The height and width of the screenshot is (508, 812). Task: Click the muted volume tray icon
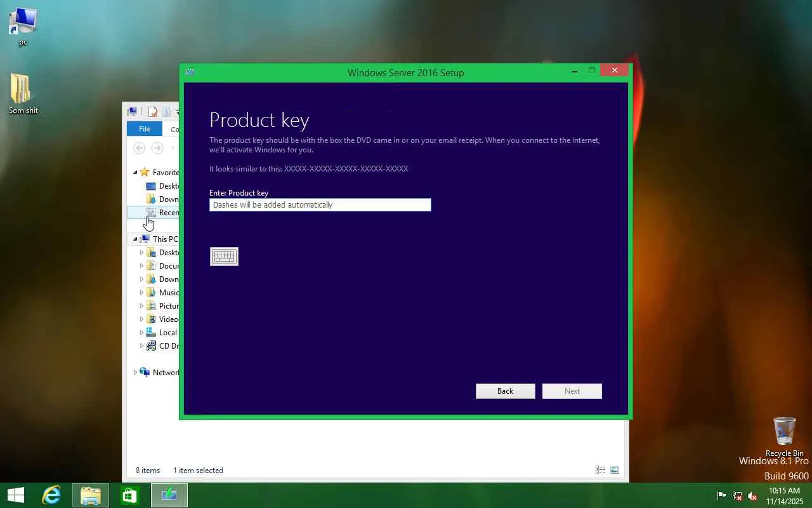753,496
